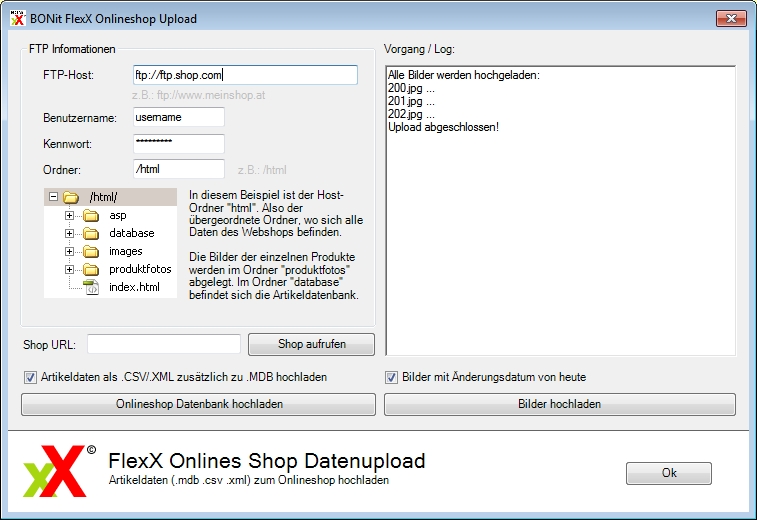Click the produktfotos folder icon

coord(90,269)
